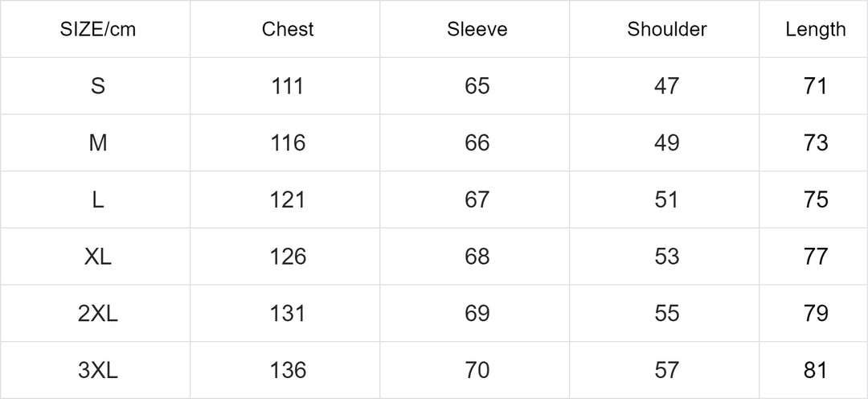Viewport: 868px width, 399px height.
Task: Click the SIZE/cm header cell
Action: coord(97,30)
